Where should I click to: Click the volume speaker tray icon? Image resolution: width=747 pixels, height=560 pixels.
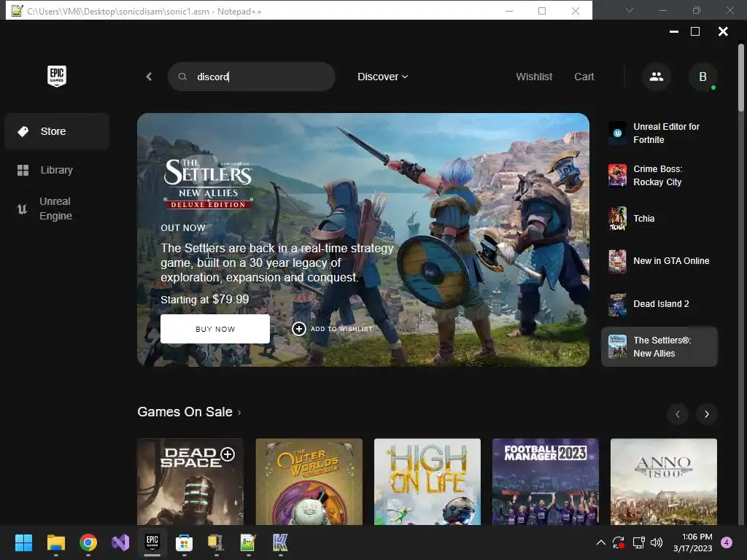(657, 542)
